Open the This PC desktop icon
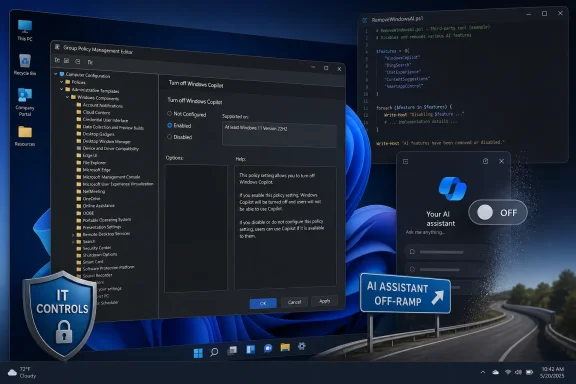The width and height of the screenshot is (576, 384). click(25, 30)
